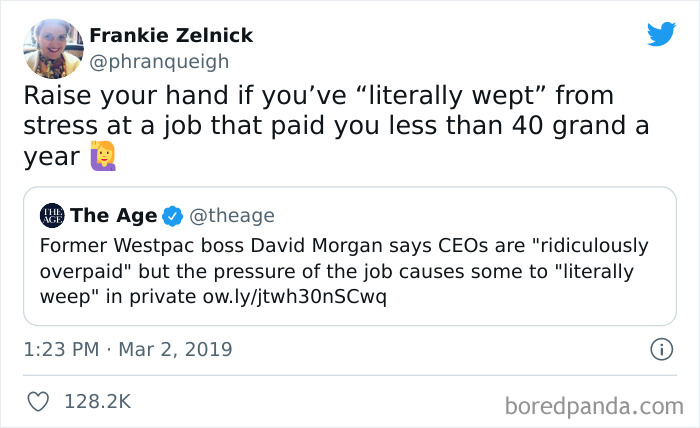Click the raising hand emoji

click(x=103, y=155)
